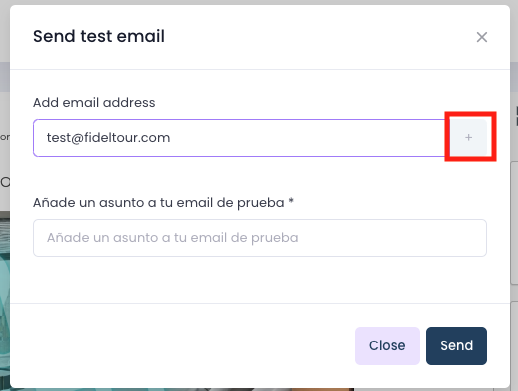
Task: Click the empty area right of the email text
Action: (307, 138)
